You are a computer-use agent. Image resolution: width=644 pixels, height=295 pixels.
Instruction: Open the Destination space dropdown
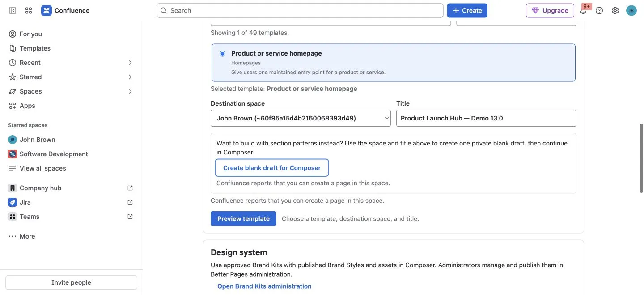click(301, 118)
